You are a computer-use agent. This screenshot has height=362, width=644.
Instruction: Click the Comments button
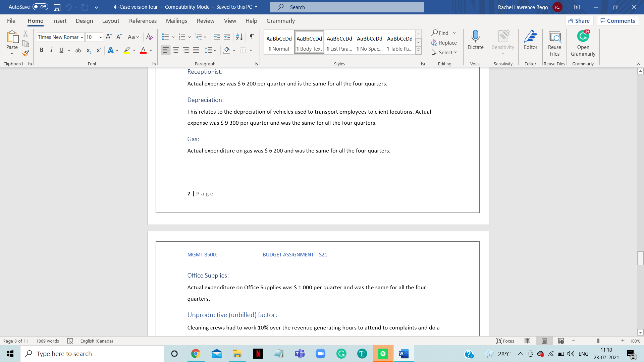(x=618, y=21)
